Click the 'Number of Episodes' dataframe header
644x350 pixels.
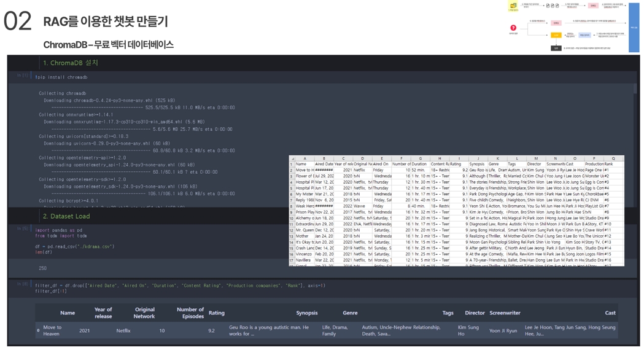coord(190,313)
